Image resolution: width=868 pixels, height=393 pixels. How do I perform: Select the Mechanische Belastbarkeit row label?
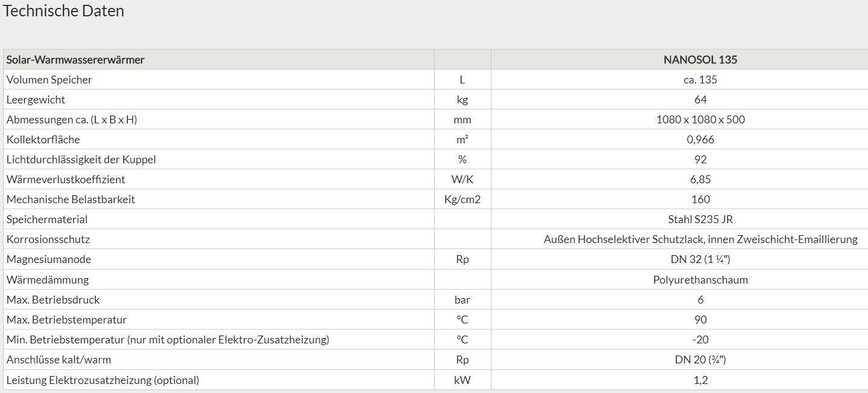[x=71, y=200]
